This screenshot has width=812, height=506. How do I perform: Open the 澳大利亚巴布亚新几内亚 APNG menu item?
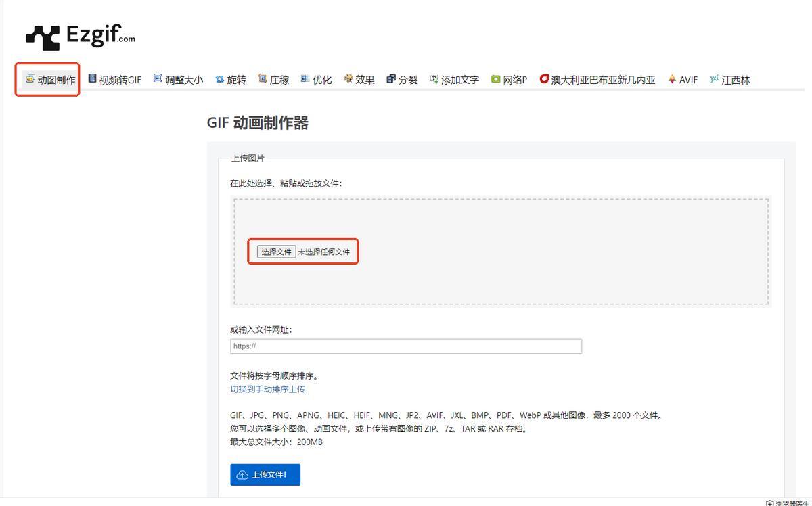tap(597, 80)
